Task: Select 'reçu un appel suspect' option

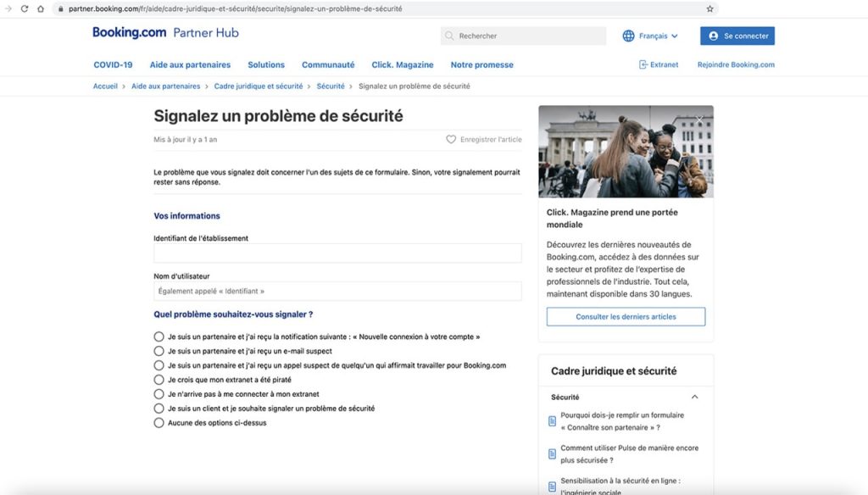Action: point(159,365)
